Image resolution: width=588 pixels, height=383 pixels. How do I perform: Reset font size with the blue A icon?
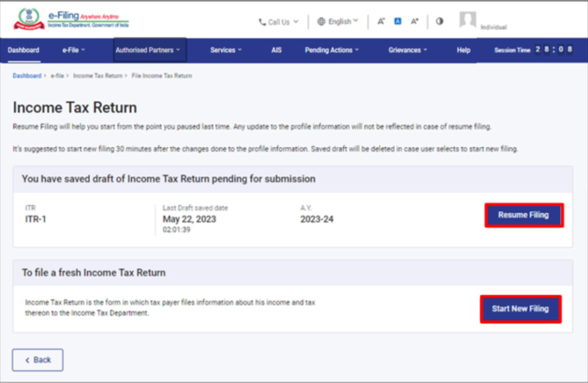click(x=397, y=21)
